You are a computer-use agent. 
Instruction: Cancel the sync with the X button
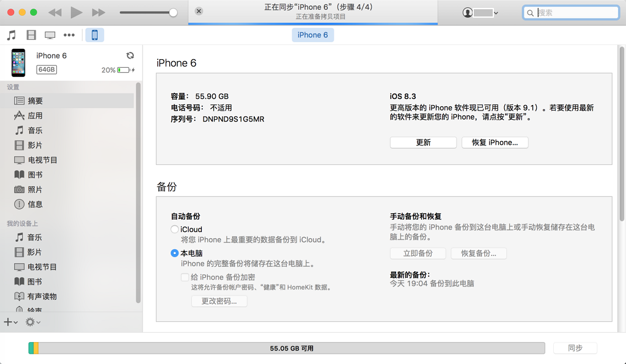[199, 11]
